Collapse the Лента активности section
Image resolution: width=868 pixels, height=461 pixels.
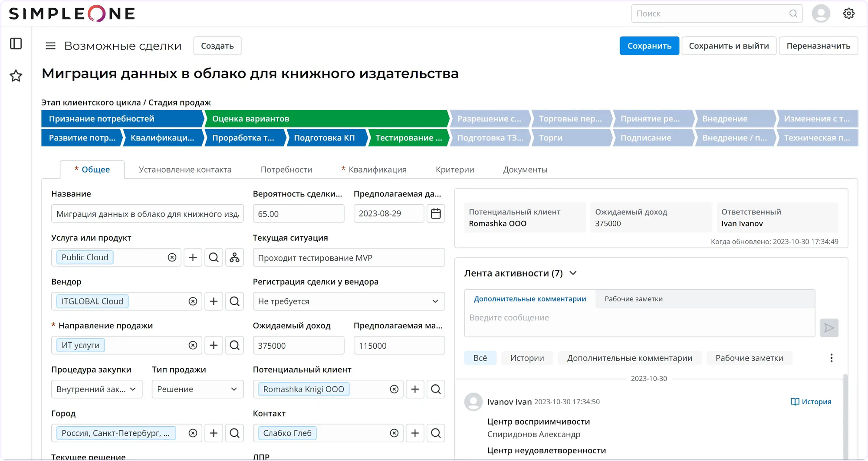[573, 273]
